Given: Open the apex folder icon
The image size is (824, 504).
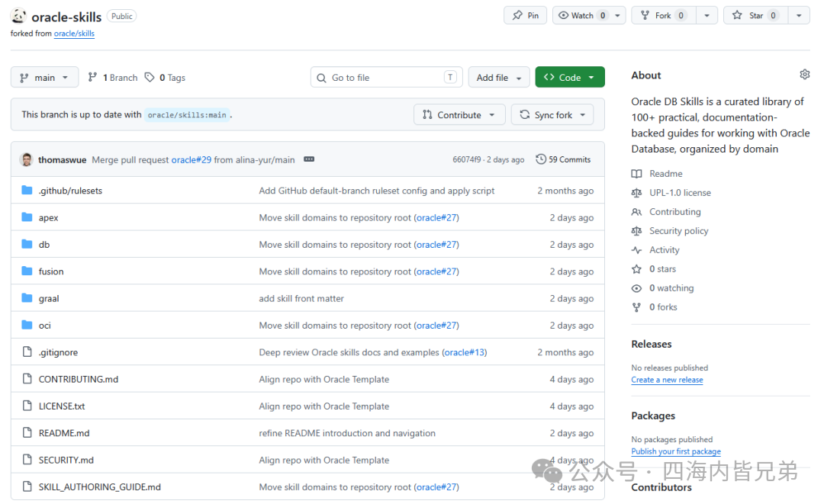Looking at the screenshot, I should coord(27,217).
